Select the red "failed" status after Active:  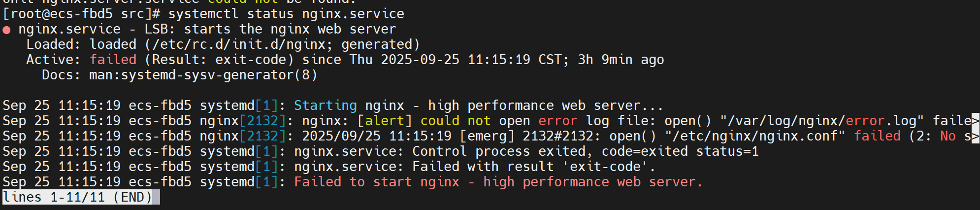coord(113,60)
